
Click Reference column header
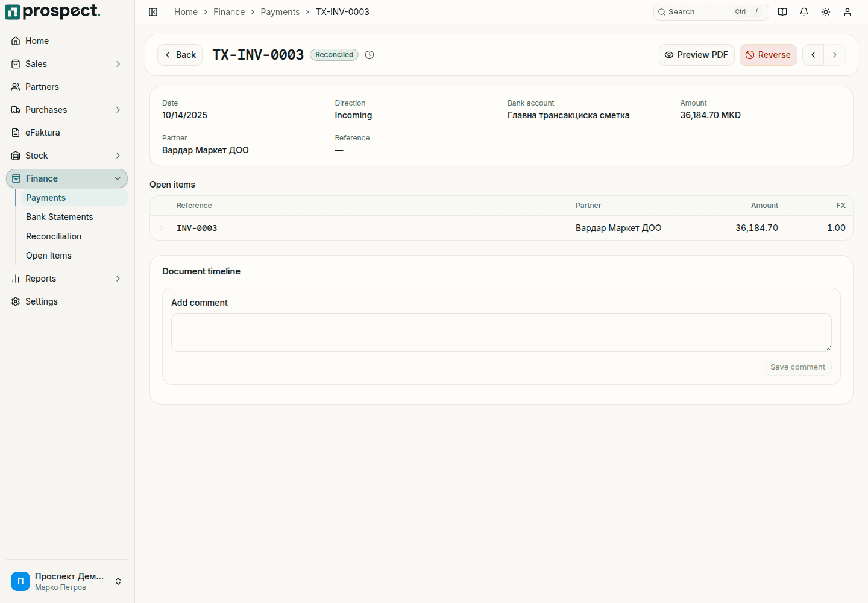tap(194, 206)
